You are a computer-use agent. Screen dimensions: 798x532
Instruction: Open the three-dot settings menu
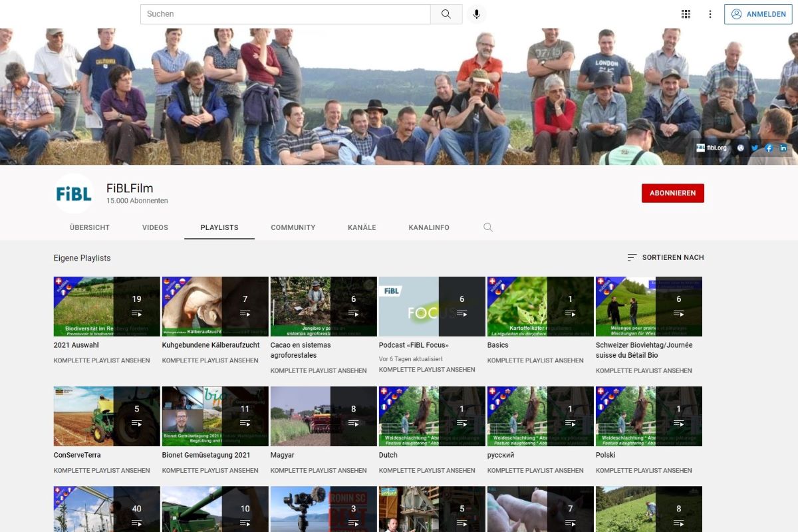pyautogui.click(x=710, y=14)
